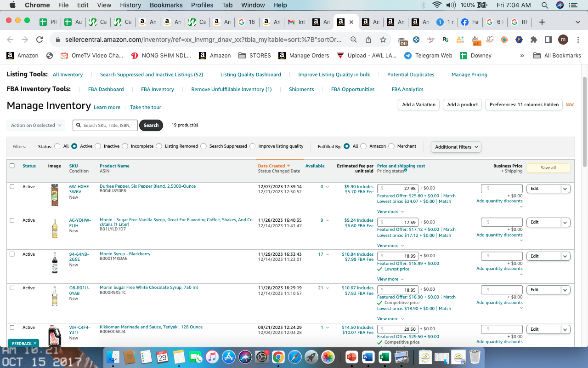Open the Bookmarks menu in the menu bar
This screenshot has width=588, height=368.
pos(166,6)
